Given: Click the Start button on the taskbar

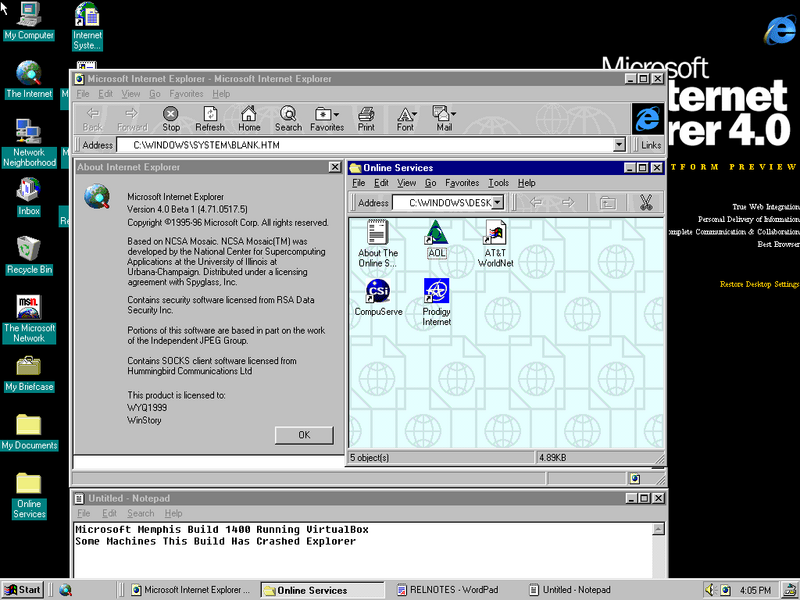Looking at the screenshot, I should 24,590.
